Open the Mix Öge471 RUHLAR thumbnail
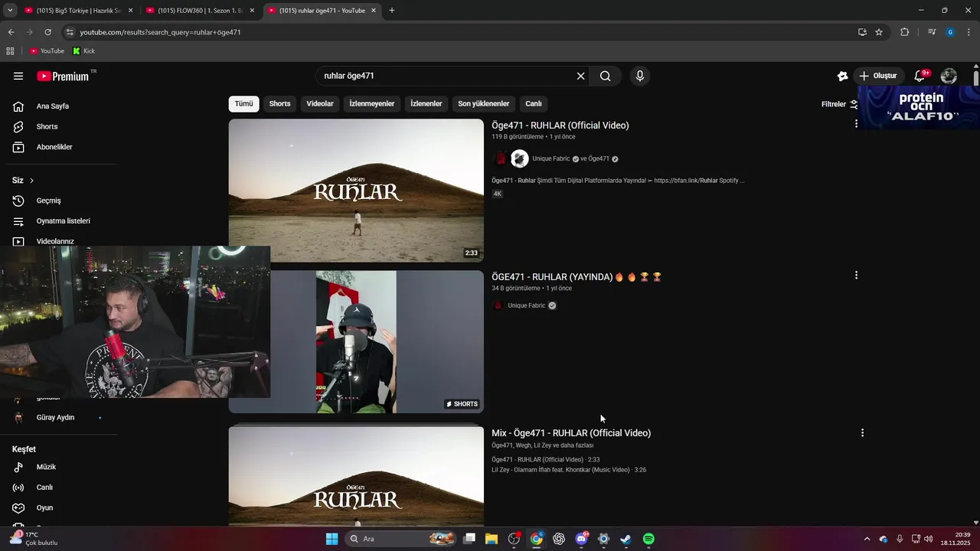The width and height of the screenshot is (980, 551). point(356,475)
